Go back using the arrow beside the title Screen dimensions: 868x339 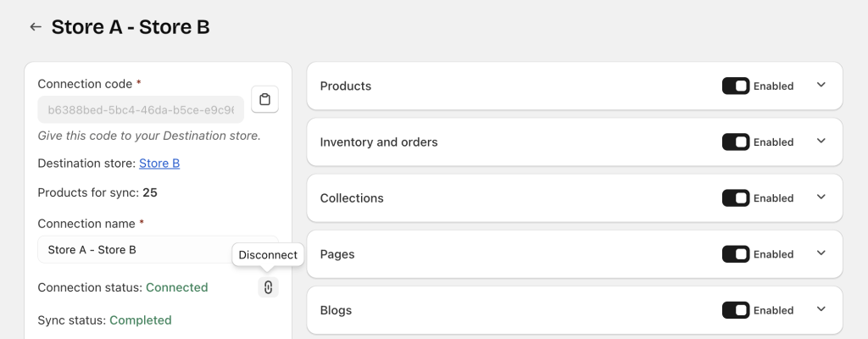(x=35, y=27)
